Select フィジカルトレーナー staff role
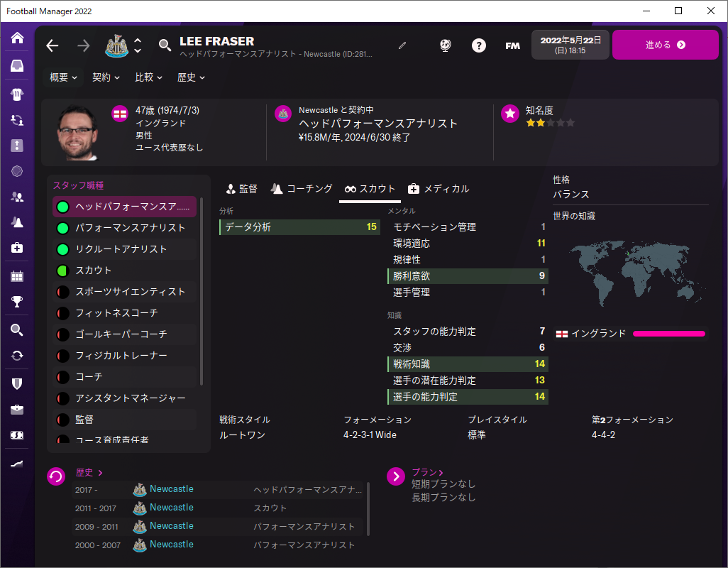The height and width of the screenshot is (568, 728). tap(124, 356)
